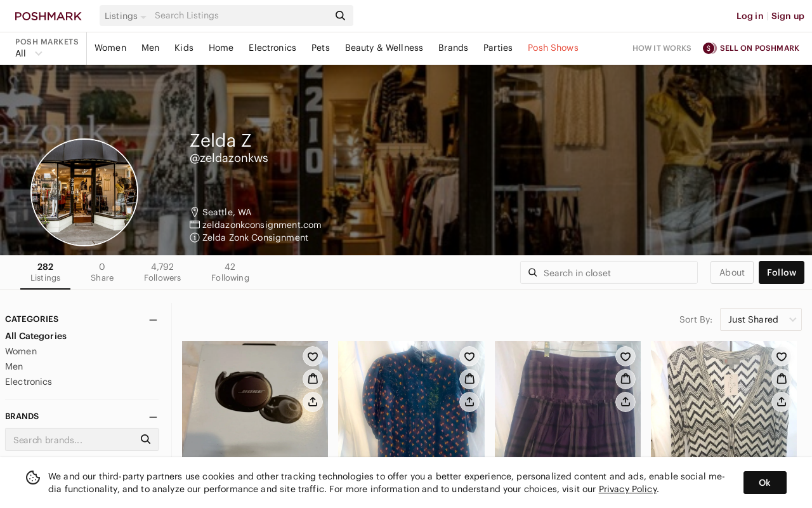Share the Bose earbuds listing
The height and width of the screenshot is (508, 812).
click(313, 401)
